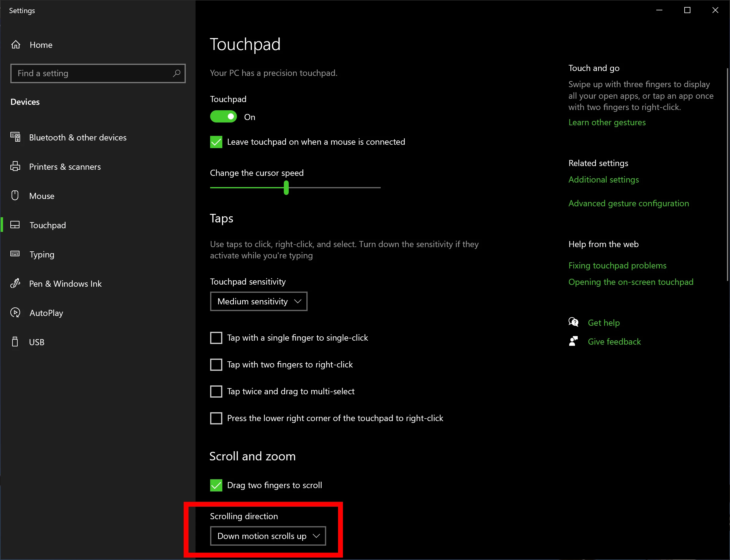Turn off the Touchpad toggle switch
730x560 pixels.
pyautogui.click(x=223, y=117)
